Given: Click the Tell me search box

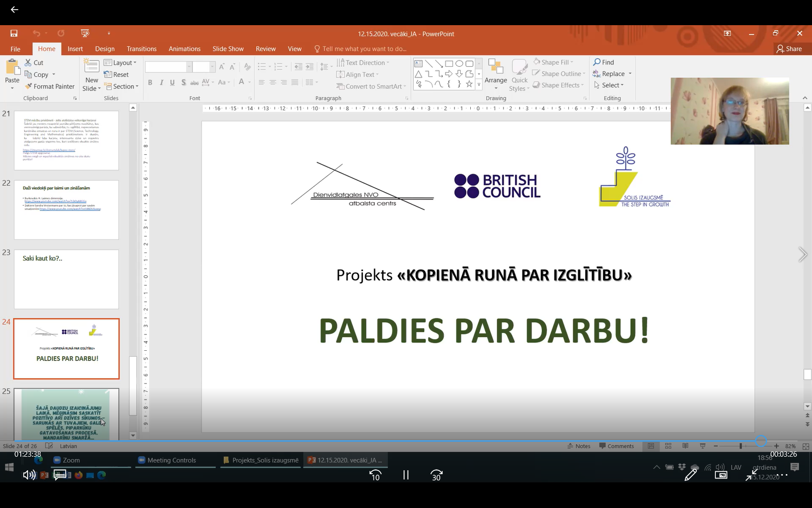Looking at the screenshot, I should click(x=360, y=49).
